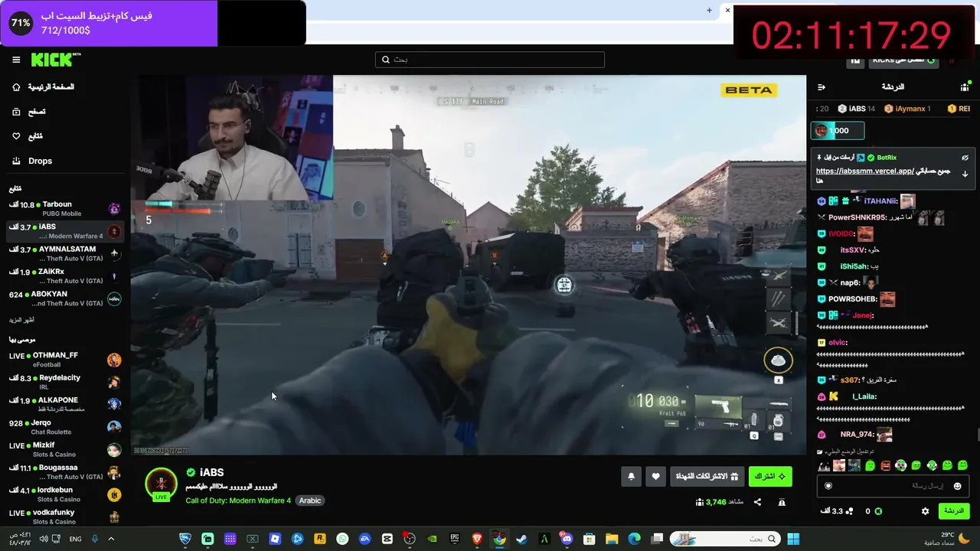Open the emoji picker in chat input
Screen dimensions: 980x551
957,486
